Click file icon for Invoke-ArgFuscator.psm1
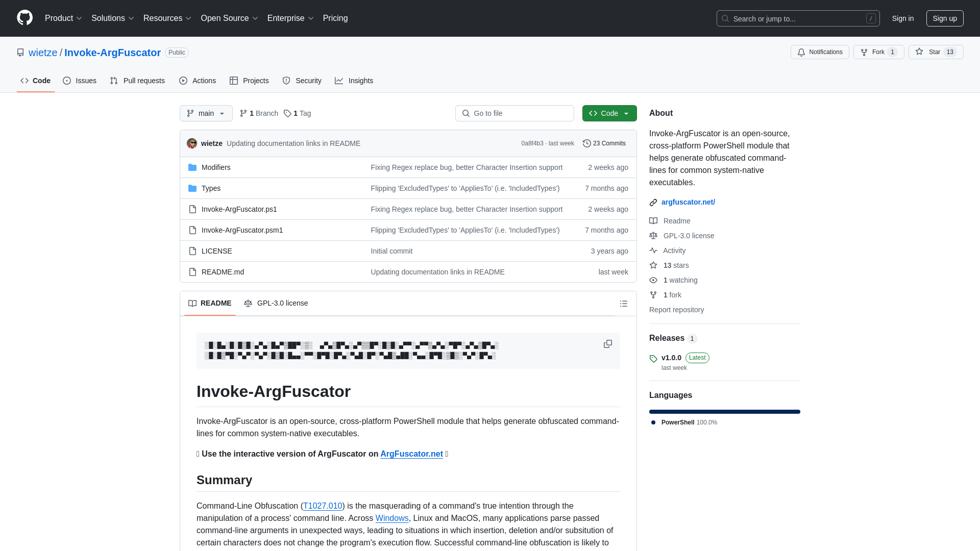 coord(192,230)
